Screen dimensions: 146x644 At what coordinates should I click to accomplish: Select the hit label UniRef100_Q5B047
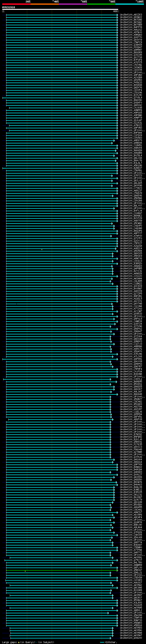[x=131, y=570]
